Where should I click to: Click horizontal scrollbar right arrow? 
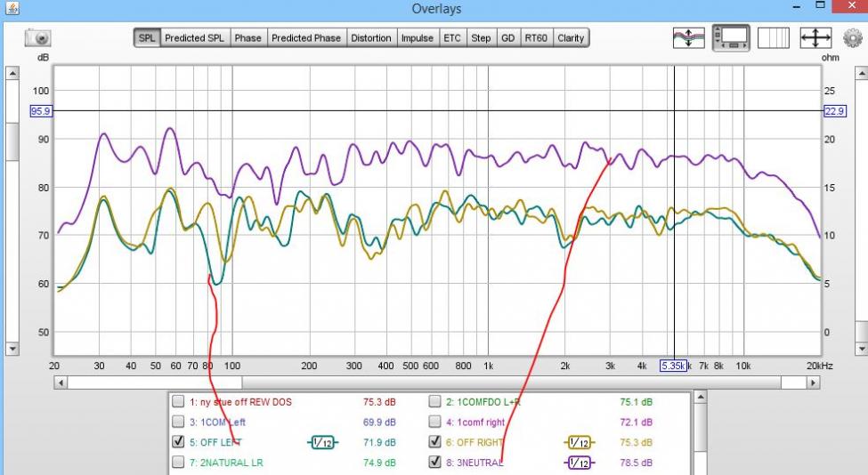click(x=813, y=382)
